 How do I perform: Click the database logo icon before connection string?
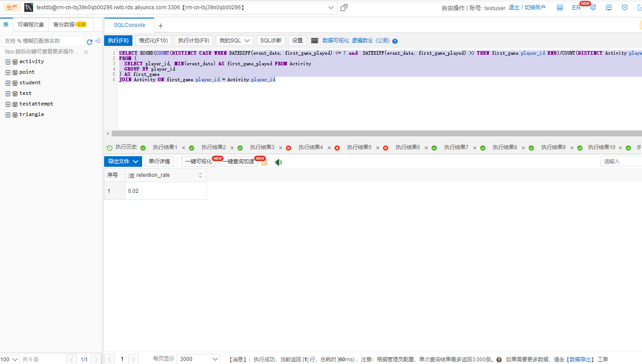point(29,8)
